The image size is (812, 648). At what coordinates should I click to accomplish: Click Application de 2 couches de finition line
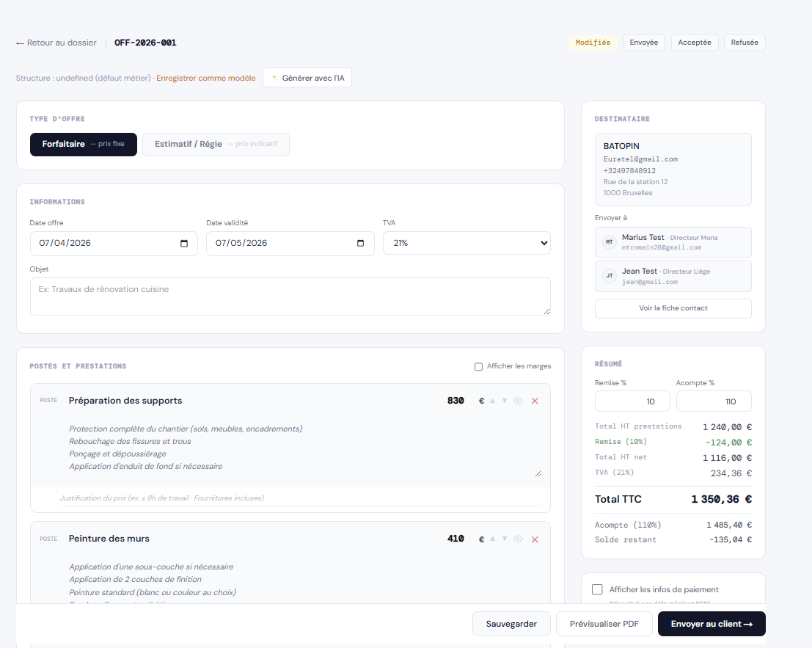[x=135, y=580]
